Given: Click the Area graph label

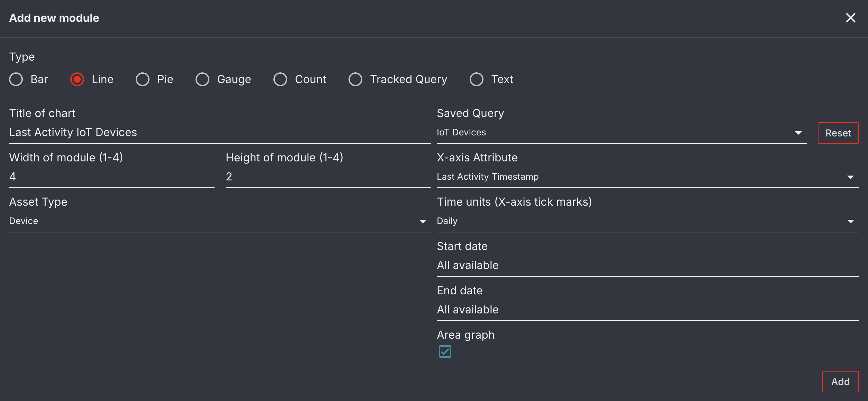Looking at the screenshot, I should pyautogui.click(x=465, y=335).
